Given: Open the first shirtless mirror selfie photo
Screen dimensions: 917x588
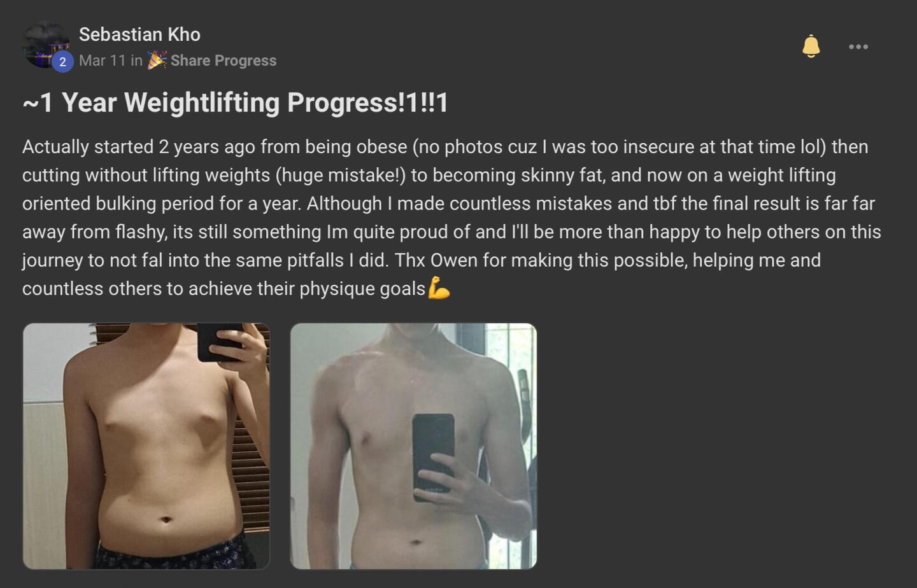Looking at the screenshot, I should (x=146, y=446).
